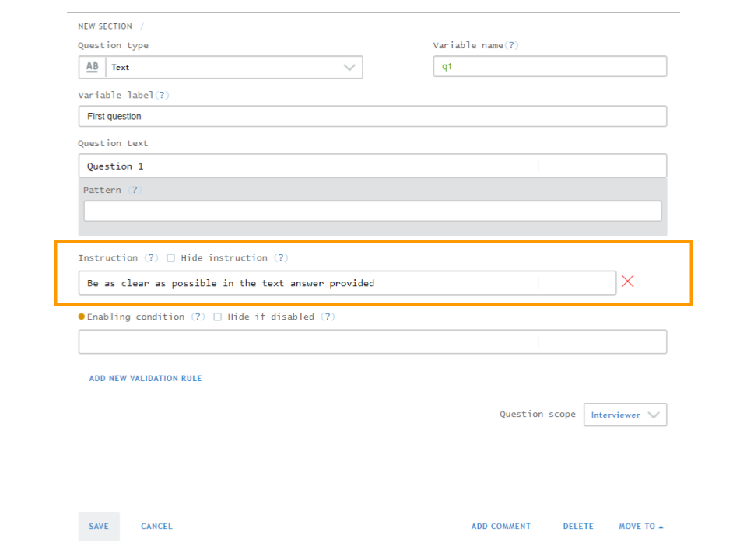Open help for Variable name
Screen dimensions: 747x560
click(x=512, y=45)
